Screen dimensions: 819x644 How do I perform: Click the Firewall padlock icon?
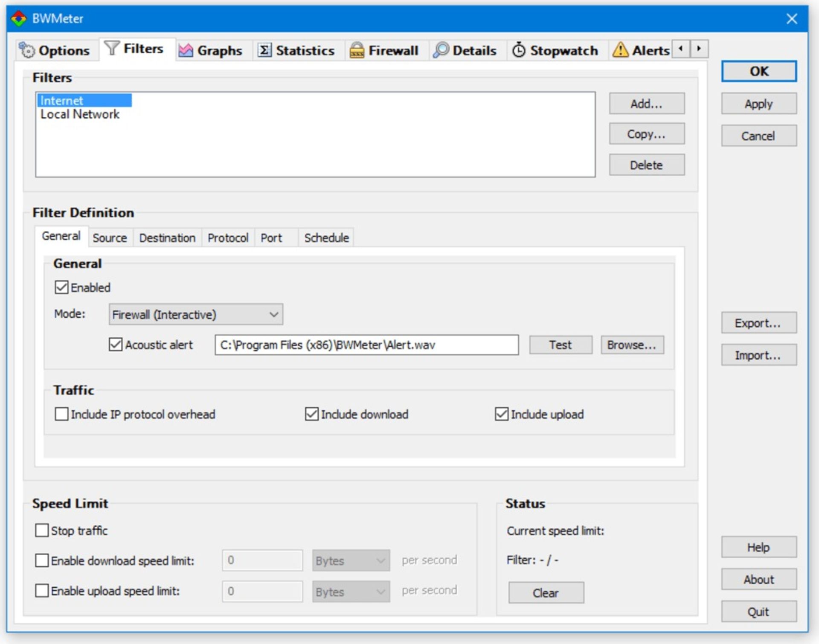pyautogui.click(x=357, y=50)
